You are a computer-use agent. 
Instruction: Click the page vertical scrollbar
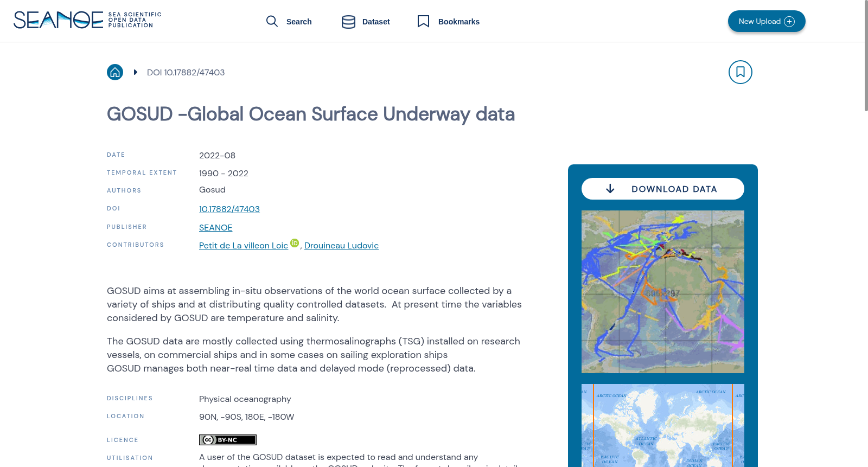pyautogui.click(x=866, y=56)
